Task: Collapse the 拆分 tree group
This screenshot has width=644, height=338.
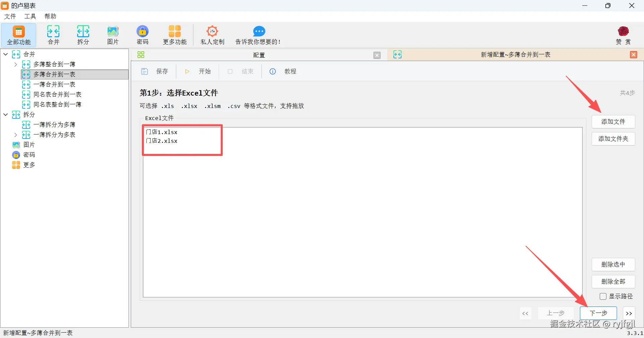Action: tap(6, 114)
